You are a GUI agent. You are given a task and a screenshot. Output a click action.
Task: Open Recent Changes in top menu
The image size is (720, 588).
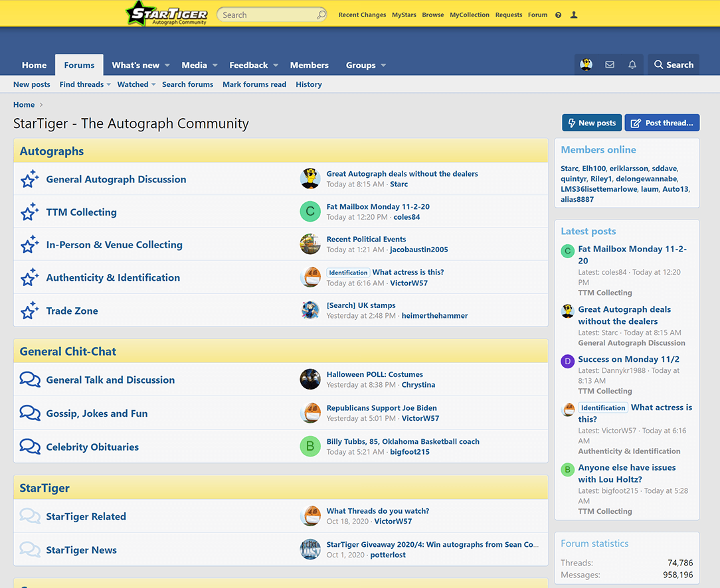(362, 15)
